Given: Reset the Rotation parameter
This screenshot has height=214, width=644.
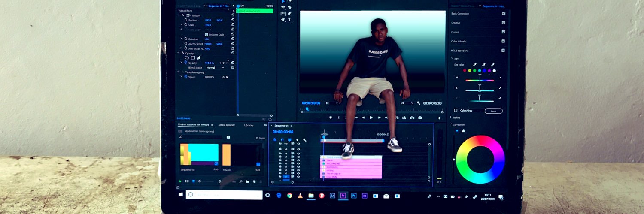Looking at the screenshot, I should 233,39.
